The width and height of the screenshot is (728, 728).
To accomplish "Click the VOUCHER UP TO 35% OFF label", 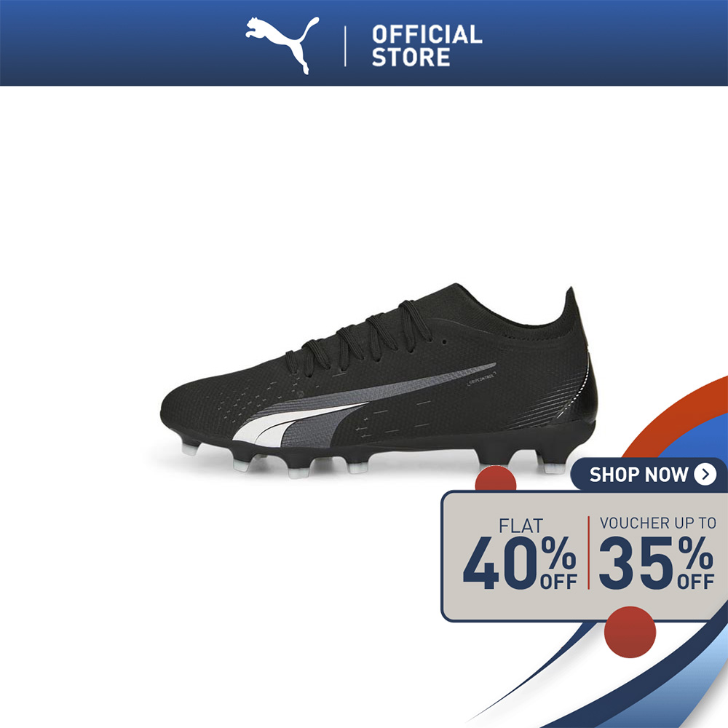I will tap(657, 553).
